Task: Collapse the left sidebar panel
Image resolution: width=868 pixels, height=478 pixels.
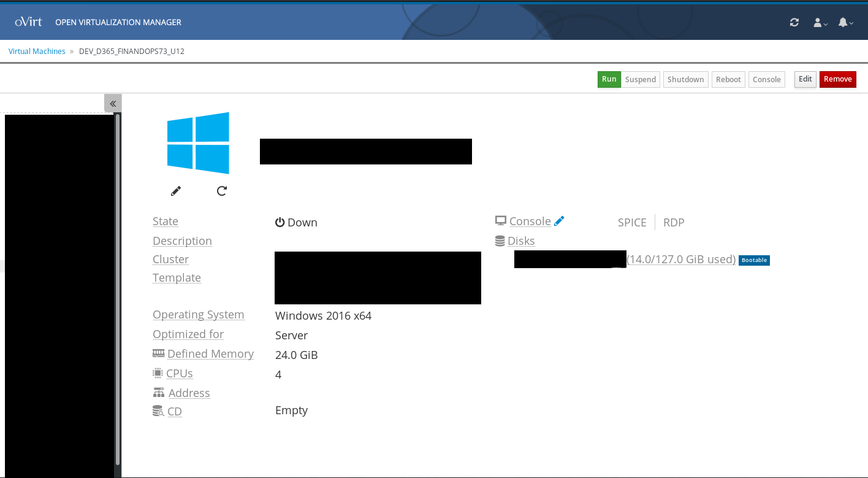Action: tap(113, 103)
